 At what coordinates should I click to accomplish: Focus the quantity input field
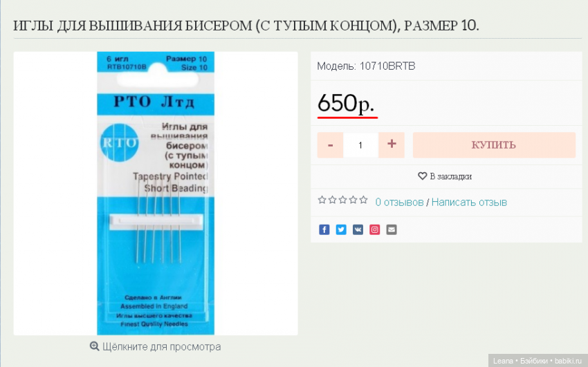360,145
